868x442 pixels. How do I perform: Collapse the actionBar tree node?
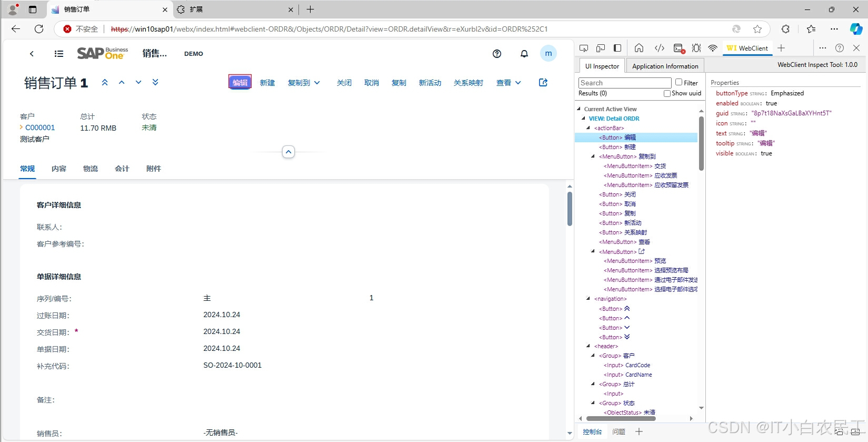[588, 128]
